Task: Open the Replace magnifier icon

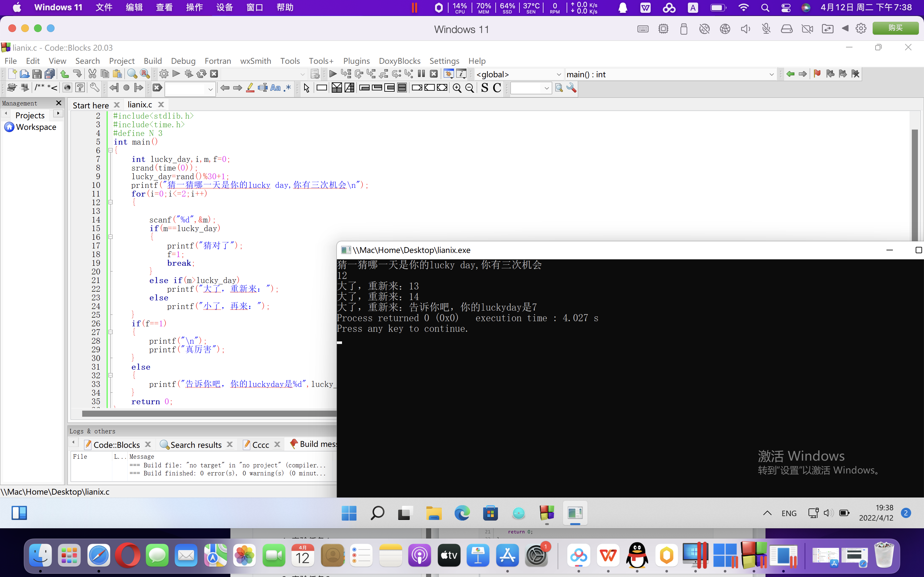Action: [x=145, y=74]
